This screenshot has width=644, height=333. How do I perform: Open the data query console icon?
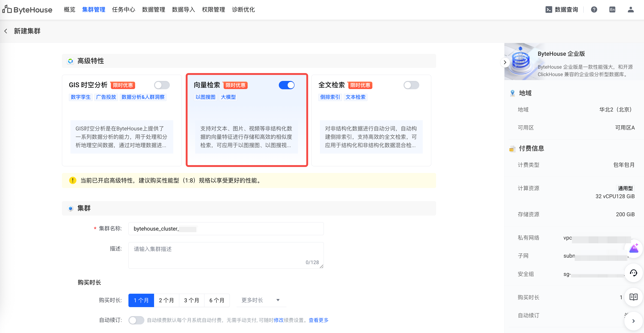[549, 9]
